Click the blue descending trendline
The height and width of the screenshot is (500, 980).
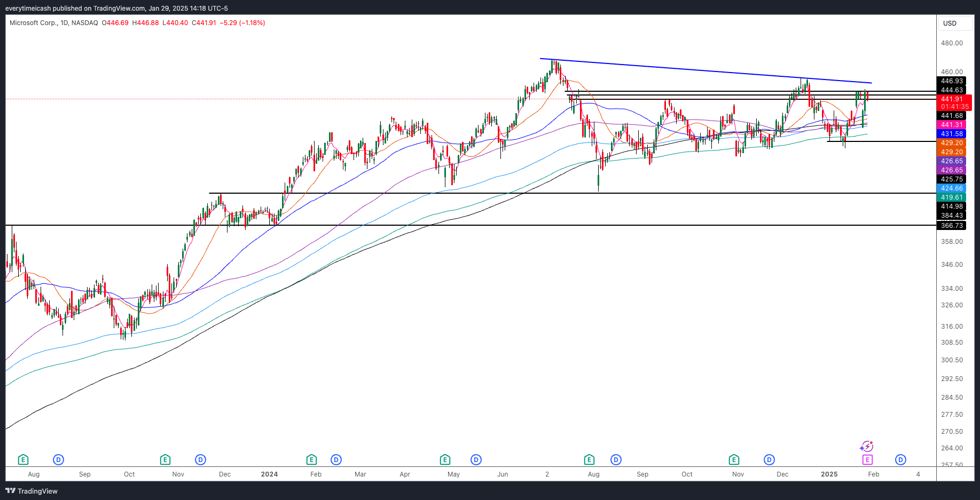(705, 71)
